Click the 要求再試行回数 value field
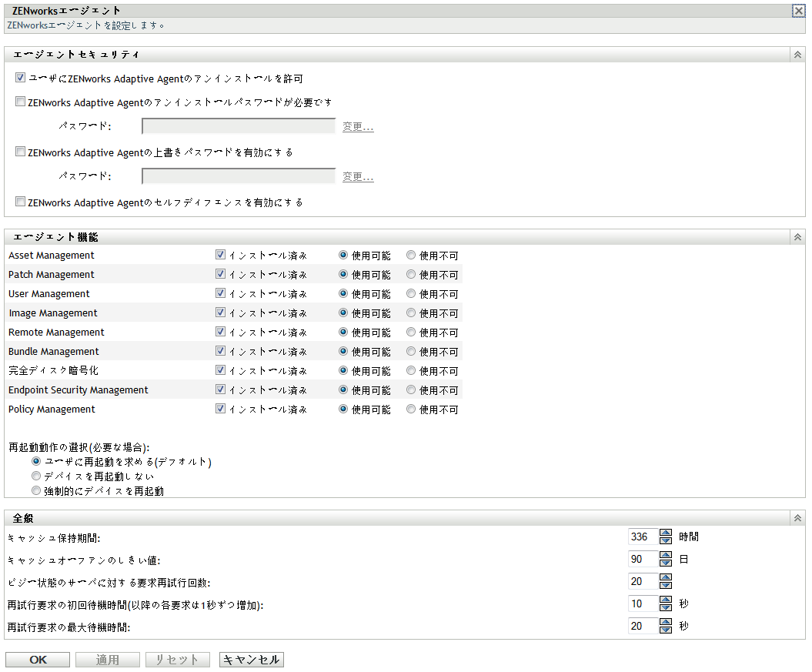Viewport: 812px width, 672px height. coord(643,581)
